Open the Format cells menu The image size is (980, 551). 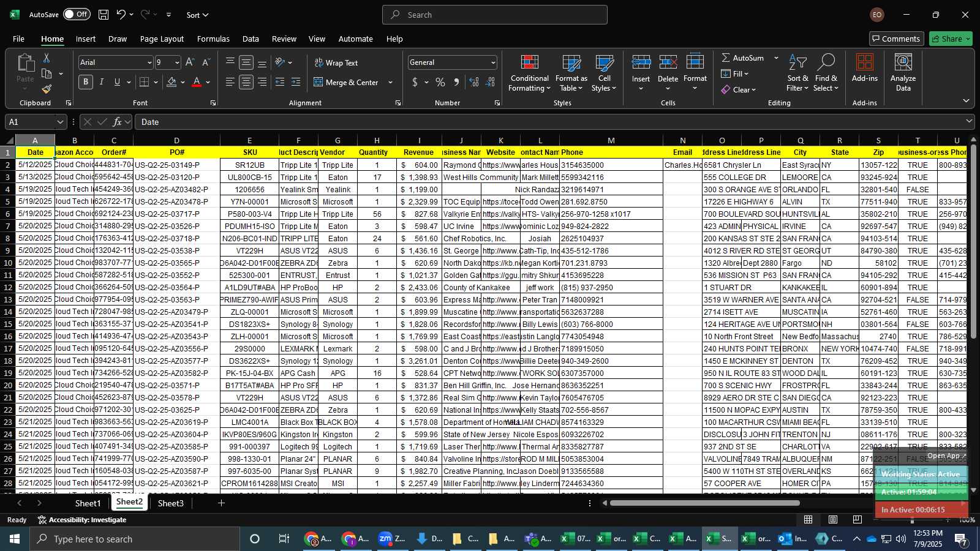coord(695,73)
